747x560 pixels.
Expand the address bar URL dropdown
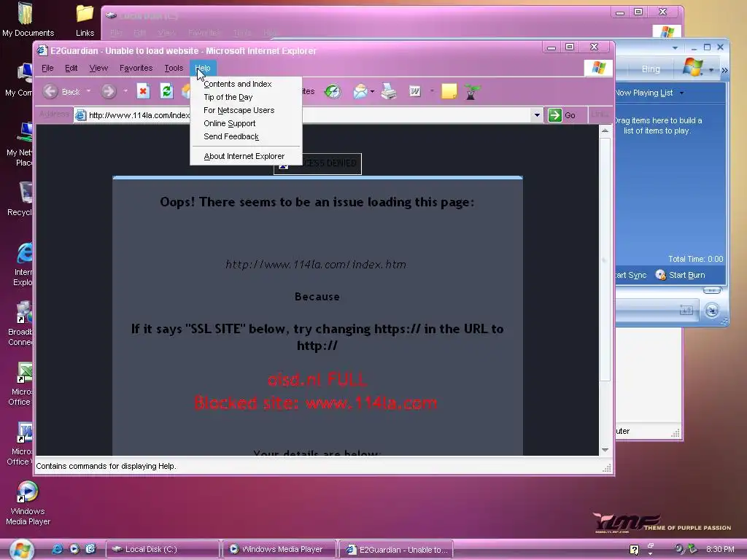tap(537, 115)
